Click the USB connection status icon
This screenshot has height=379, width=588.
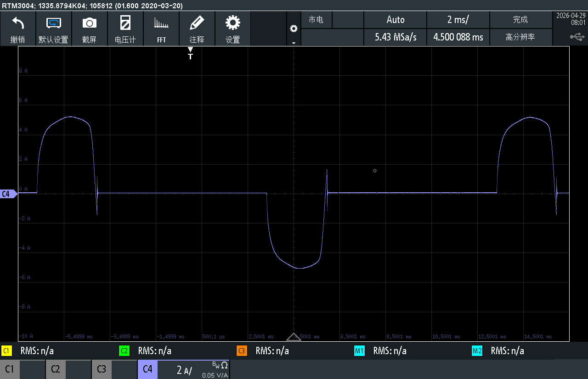577,36
